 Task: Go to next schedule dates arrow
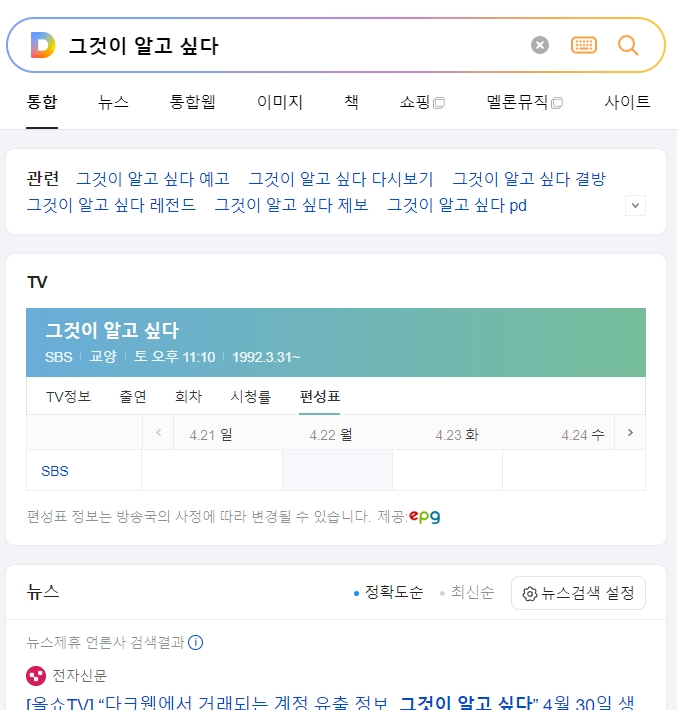(x=630, y=433)
